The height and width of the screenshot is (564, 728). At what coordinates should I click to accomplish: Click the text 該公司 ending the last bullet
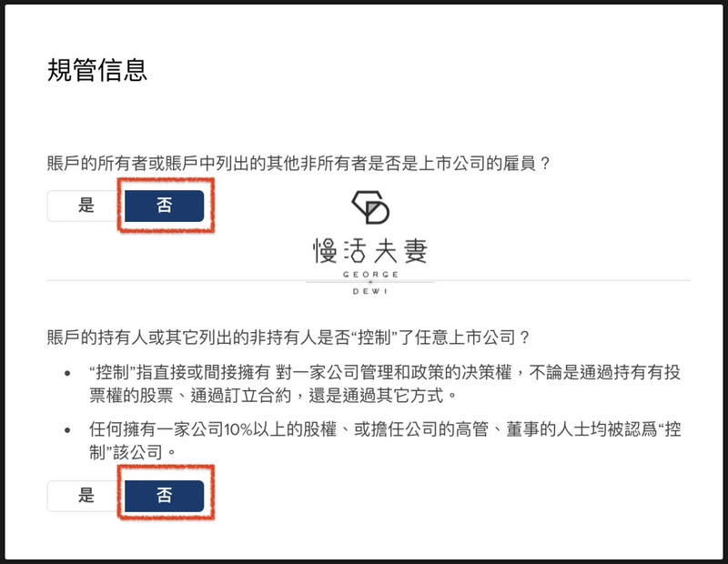[x=139, y=452]
